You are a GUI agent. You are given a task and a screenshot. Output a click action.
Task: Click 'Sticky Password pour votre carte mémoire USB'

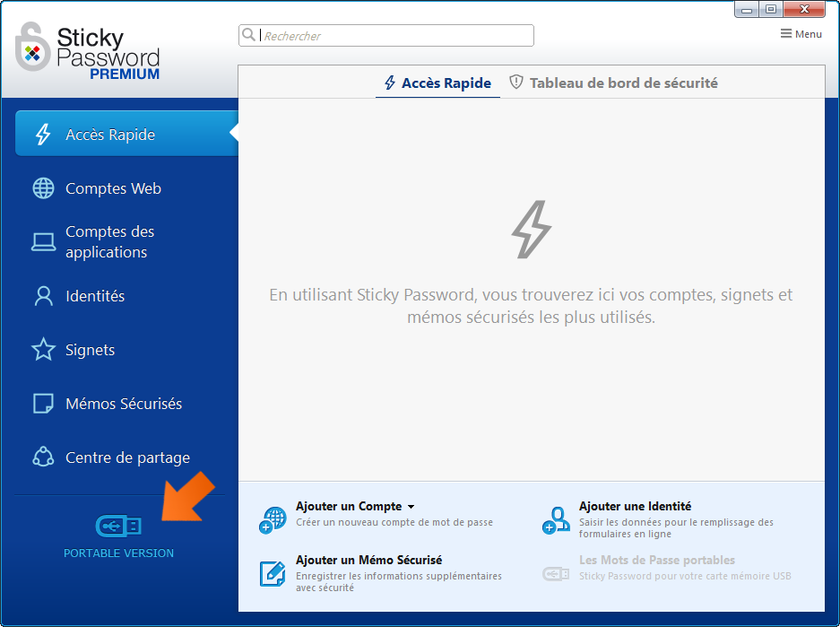point(685,576)
